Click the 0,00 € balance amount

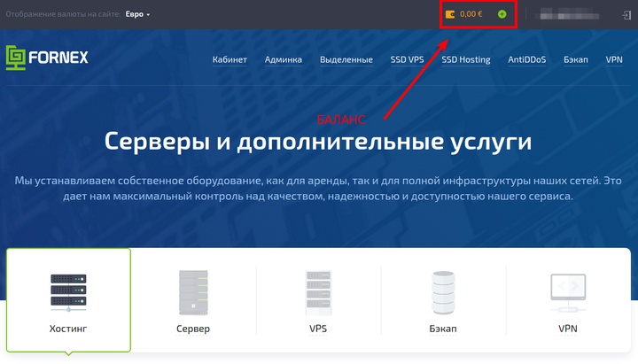point(471,14)
